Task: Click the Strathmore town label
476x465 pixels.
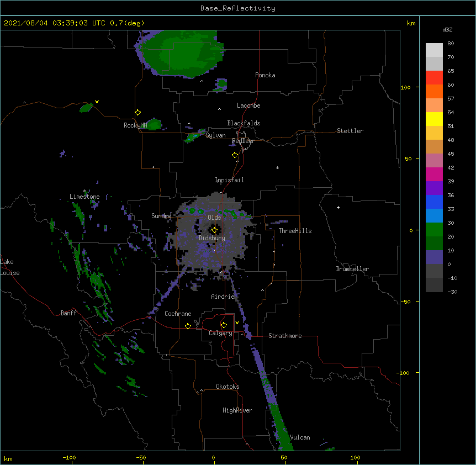Action: tap(285, 336)
